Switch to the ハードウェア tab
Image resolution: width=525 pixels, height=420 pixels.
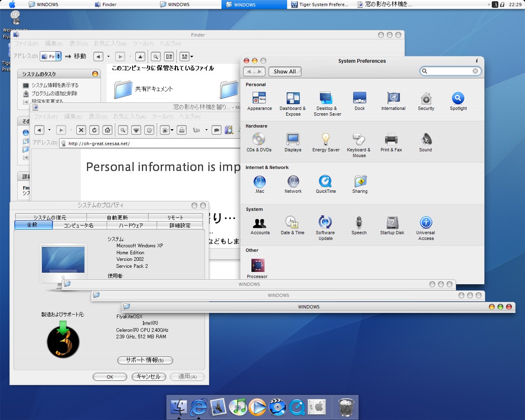[131, 225]
